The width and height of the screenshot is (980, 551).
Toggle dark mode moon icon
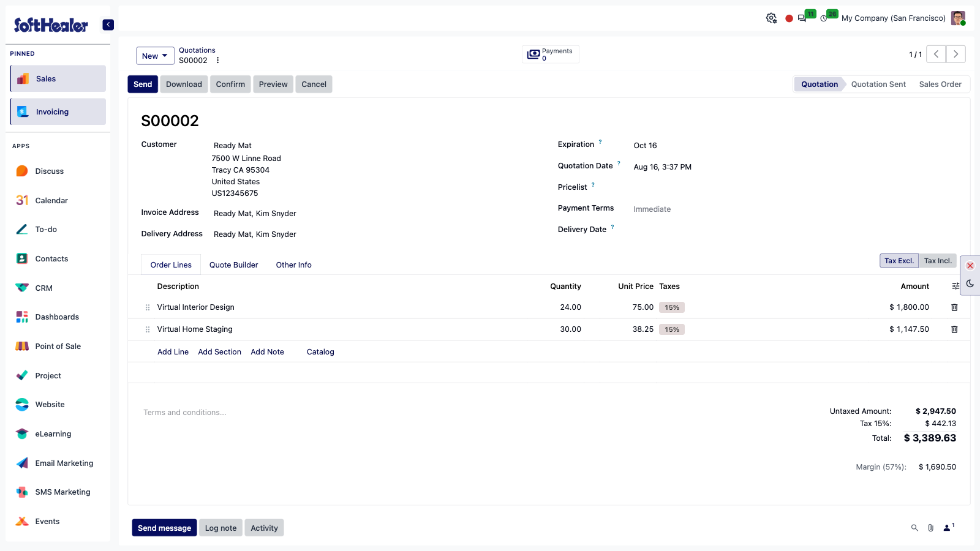click(970, 283)
